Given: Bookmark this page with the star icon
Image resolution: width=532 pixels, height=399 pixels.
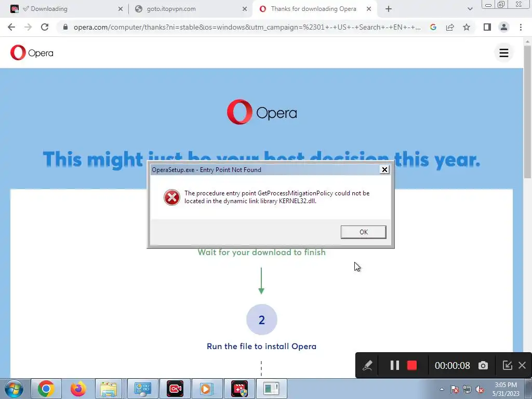Looking at the screenshot, I should click(467, 27).
